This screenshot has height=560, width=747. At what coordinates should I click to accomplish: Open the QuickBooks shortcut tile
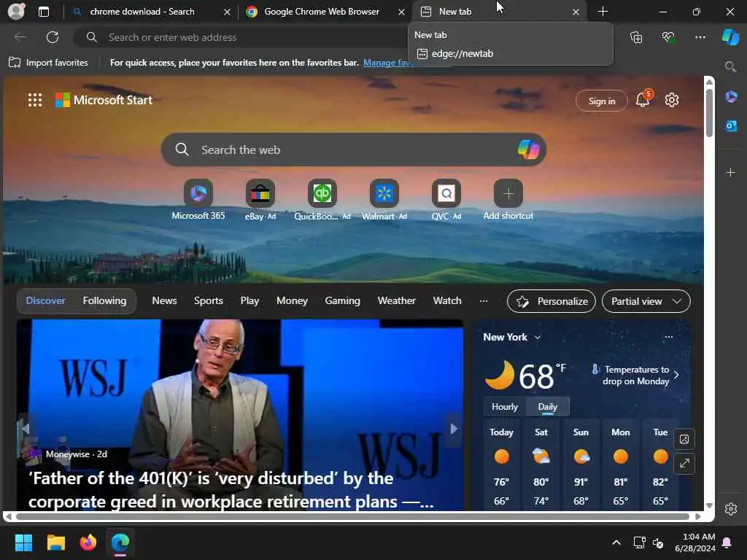click(322, 200)
